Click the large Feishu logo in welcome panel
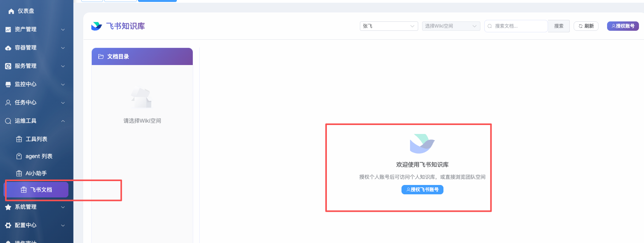The height and width of the screenshot is (243, 644). 422,144
